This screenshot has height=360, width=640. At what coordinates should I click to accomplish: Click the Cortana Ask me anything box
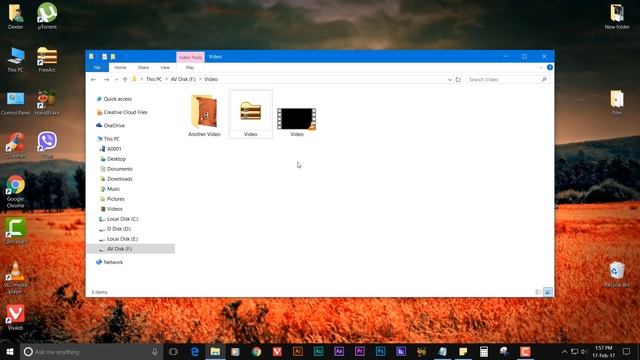point(91,351)
